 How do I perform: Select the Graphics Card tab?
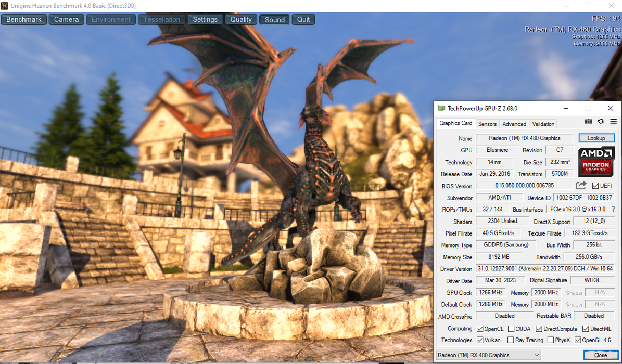pos(455,123)
